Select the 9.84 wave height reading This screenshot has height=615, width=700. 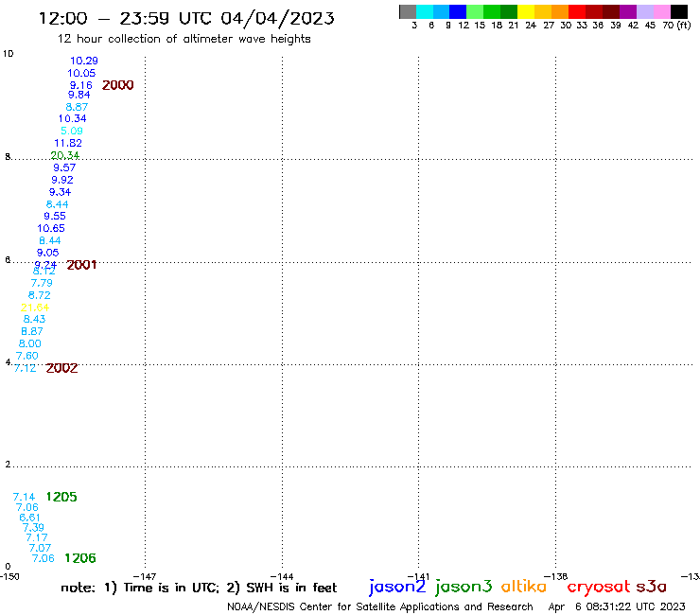point(79,95)
